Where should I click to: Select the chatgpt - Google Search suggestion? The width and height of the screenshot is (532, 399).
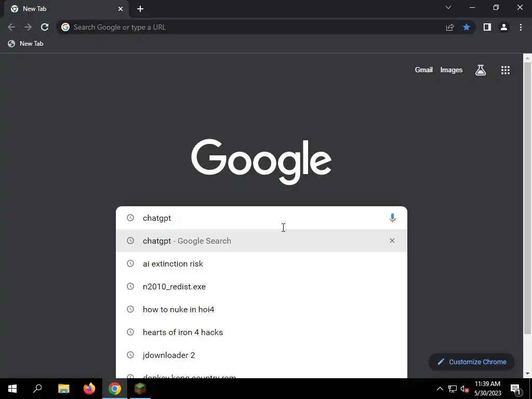261,241
